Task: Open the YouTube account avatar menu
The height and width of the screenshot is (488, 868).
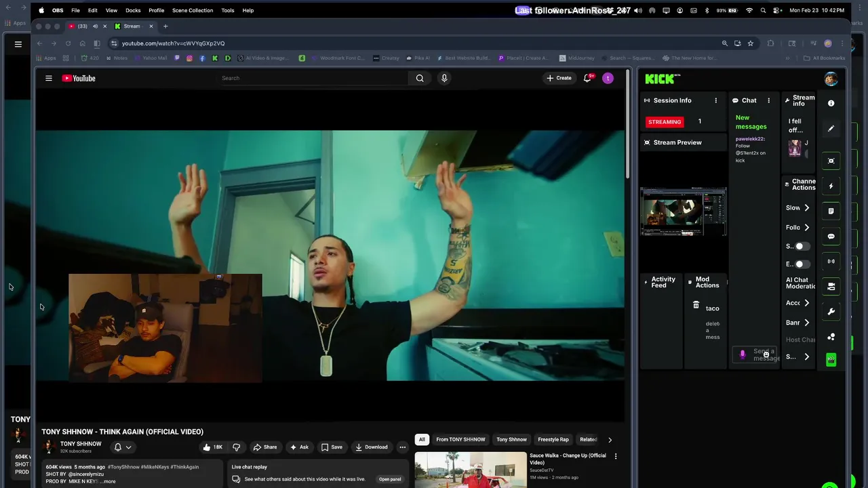Action: [x=608, y=78]
